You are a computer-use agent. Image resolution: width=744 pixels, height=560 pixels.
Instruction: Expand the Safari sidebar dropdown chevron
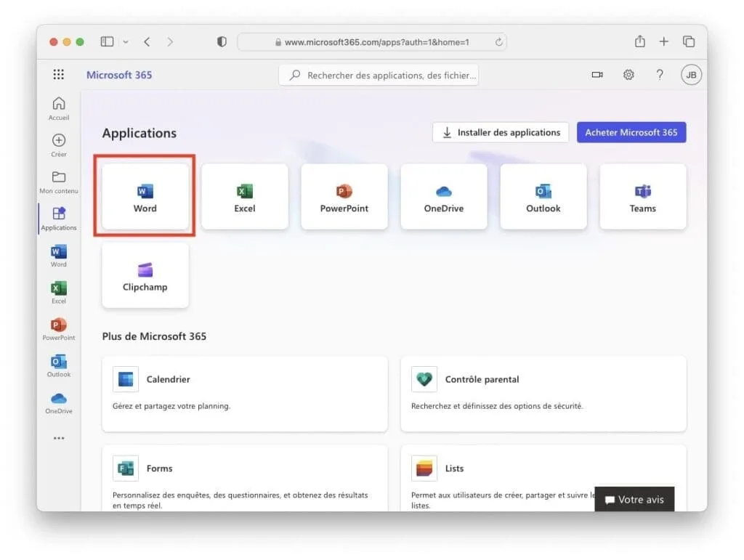(x=125, y=41)
